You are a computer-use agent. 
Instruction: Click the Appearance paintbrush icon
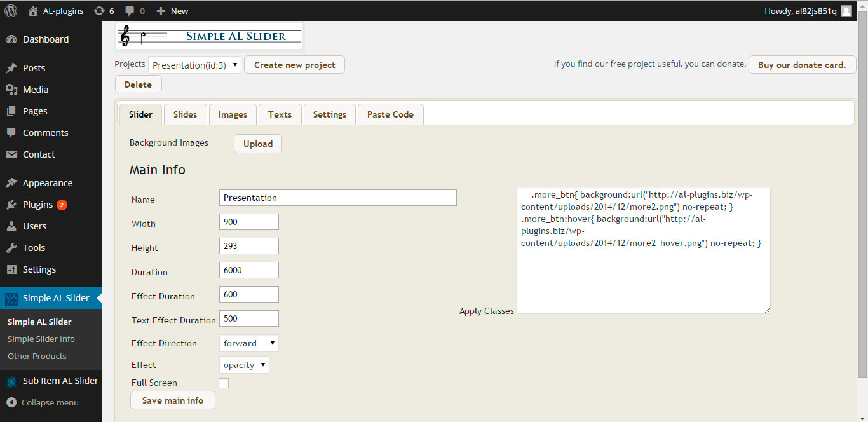11,183
